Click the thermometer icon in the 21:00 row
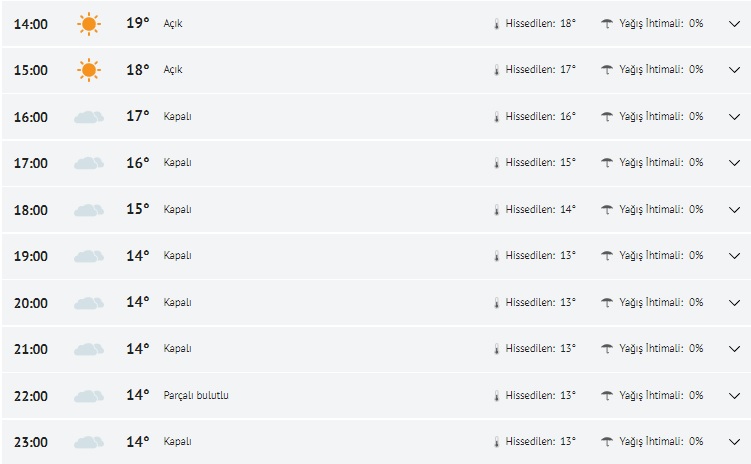Screen dimensions: 751x464 click(495, 349)
